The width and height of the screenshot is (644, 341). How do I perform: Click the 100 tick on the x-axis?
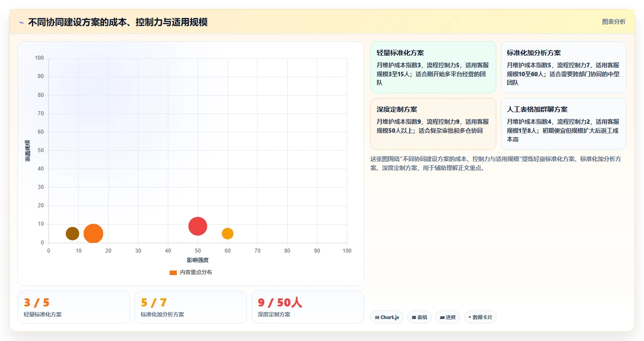(x=347, y=250)
